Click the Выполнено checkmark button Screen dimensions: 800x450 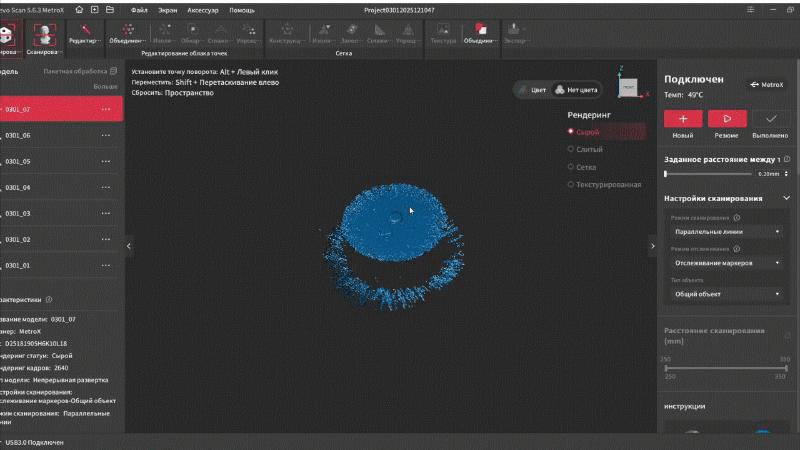point(771,118)
